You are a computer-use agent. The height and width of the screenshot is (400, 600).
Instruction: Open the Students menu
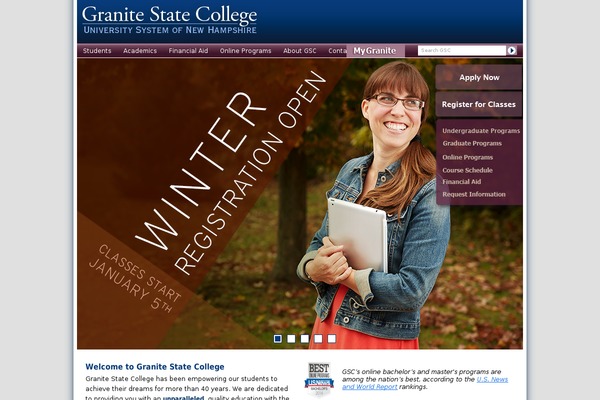pos(97,51)
